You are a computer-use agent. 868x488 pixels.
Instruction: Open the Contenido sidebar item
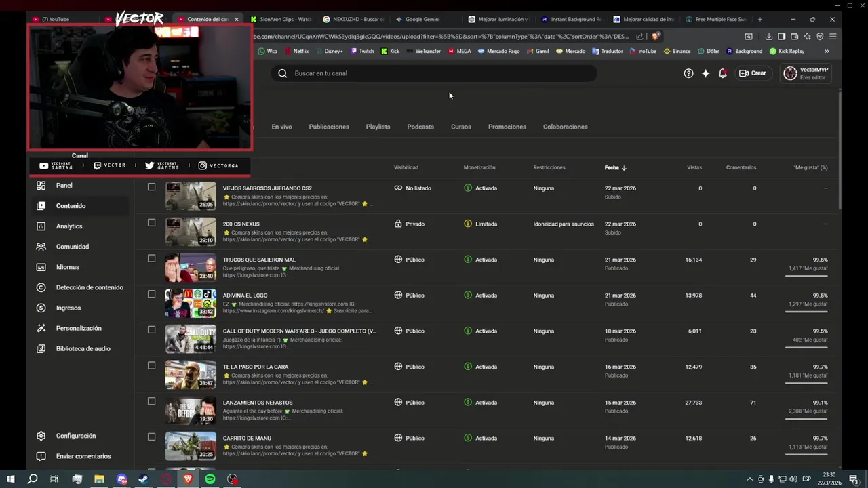pyautogui.click(x=81, y=205)
